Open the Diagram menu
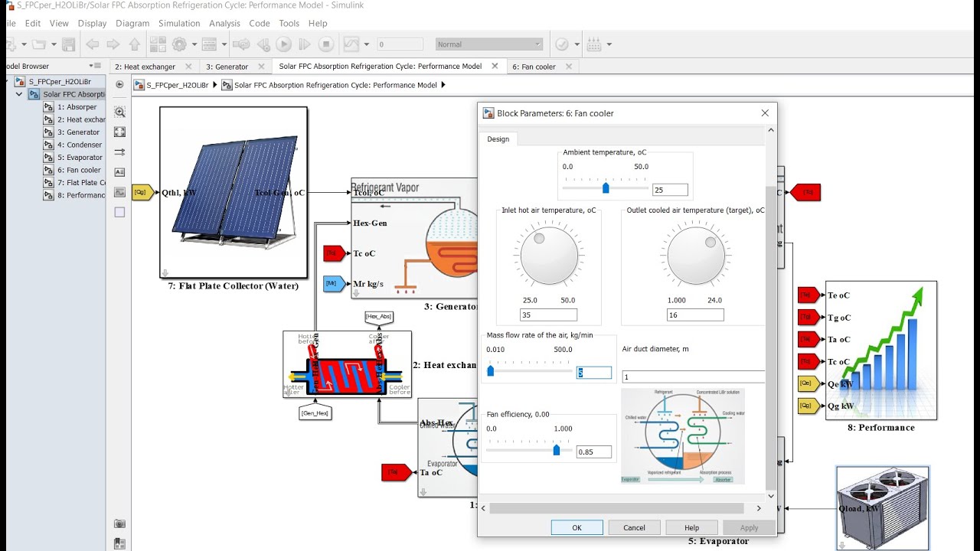Viewport: 980px width, 551px height. coord(132,24)
